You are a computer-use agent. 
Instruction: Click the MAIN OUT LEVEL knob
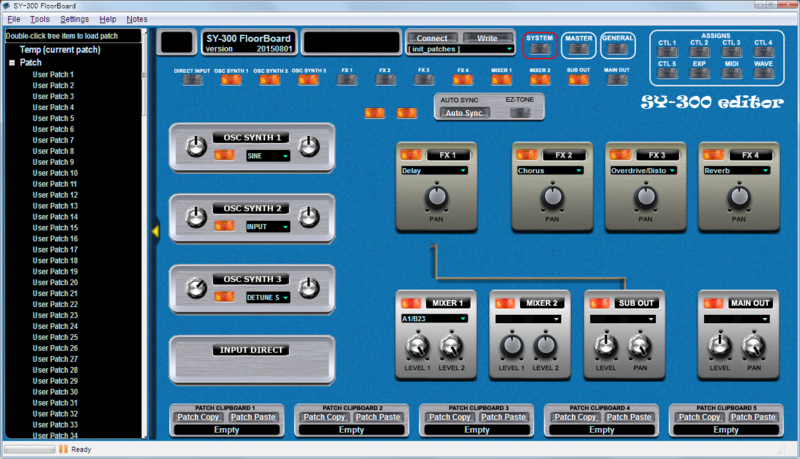click(x=719, y=346)
